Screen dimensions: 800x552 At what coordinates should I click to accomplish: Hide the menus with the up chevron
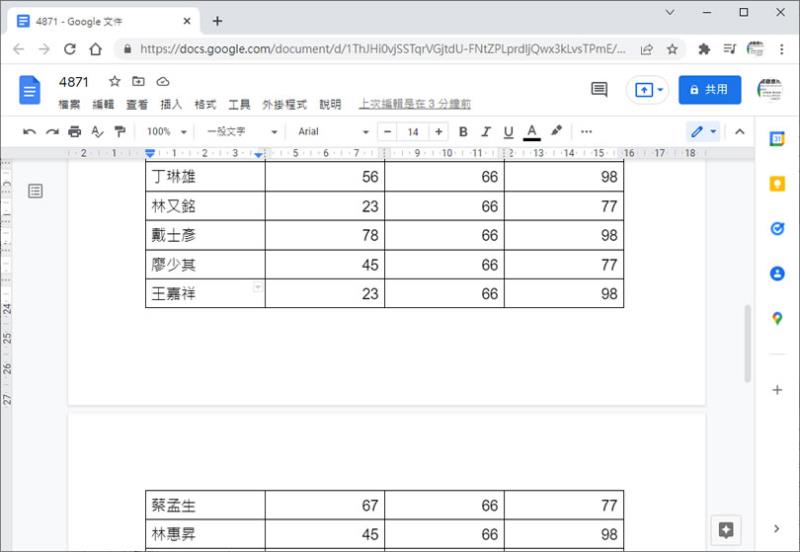pyautogui.click(x=740, y=132)
